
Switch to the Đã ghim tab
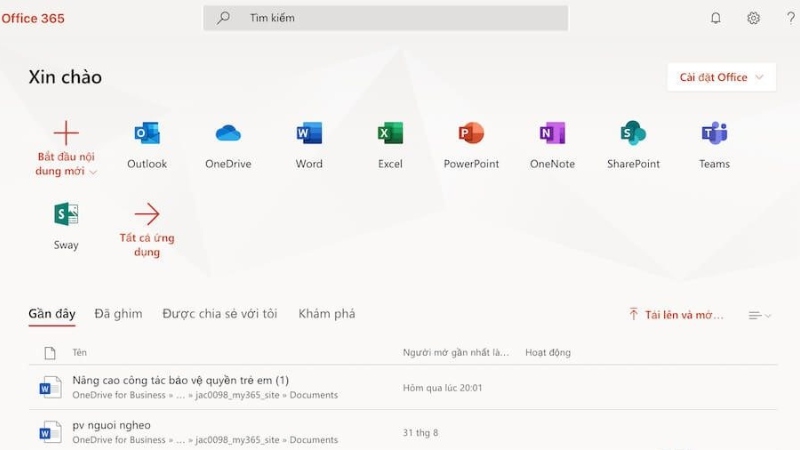click(x=118, y=314)
